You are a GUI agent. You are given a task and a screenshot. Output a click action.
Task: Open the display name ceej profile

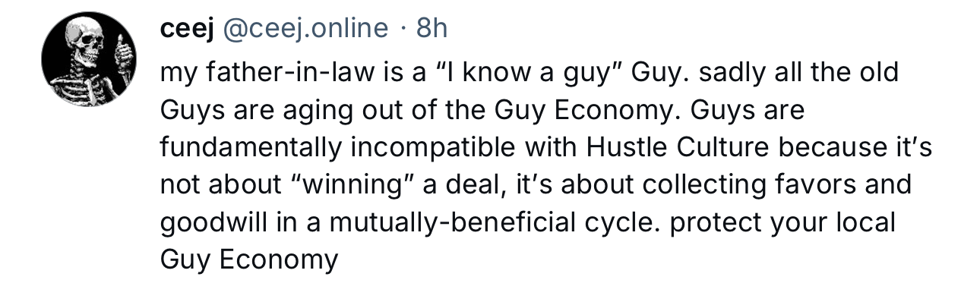pos(187,29)
